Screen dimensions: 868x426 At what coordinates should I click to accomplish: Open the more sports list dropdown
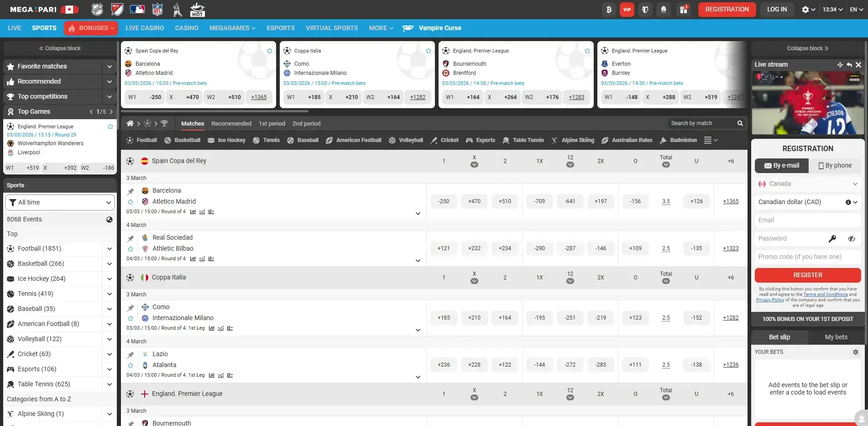coord(711,140)
